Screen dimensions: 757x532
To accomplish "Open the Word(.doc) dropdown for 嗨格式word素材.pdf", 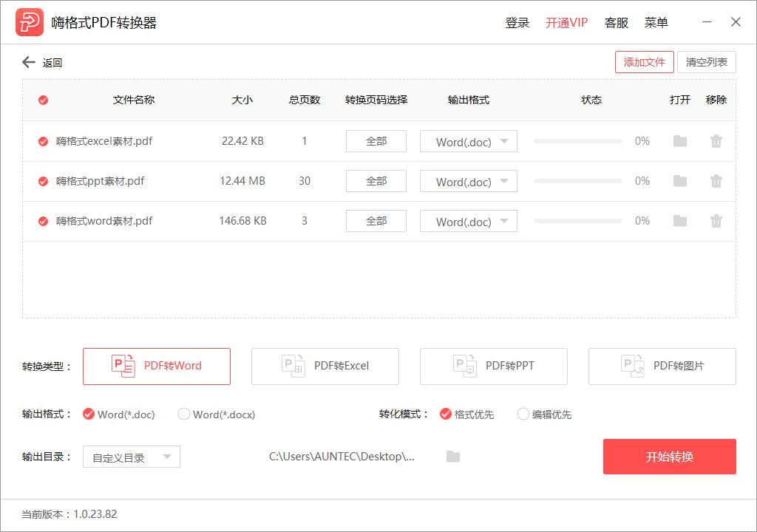I will 467,220.
